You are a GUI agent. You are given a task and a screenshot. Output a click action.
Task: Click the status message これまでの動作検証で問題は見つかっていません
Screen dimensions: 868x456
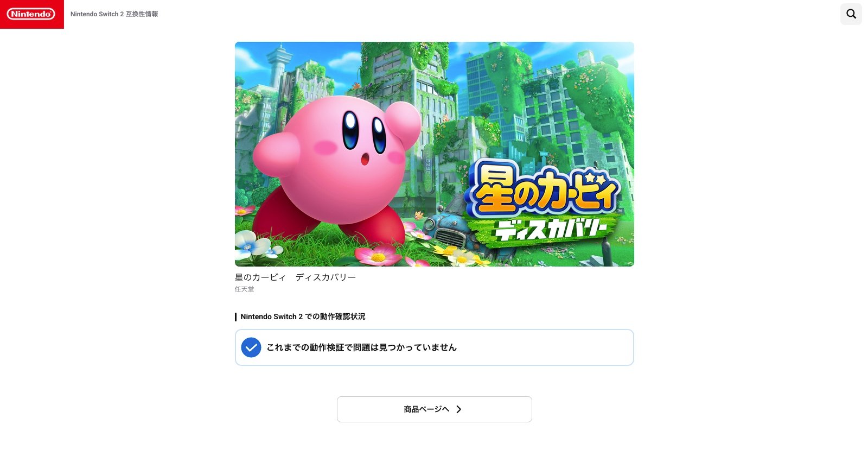pos(362,347)
